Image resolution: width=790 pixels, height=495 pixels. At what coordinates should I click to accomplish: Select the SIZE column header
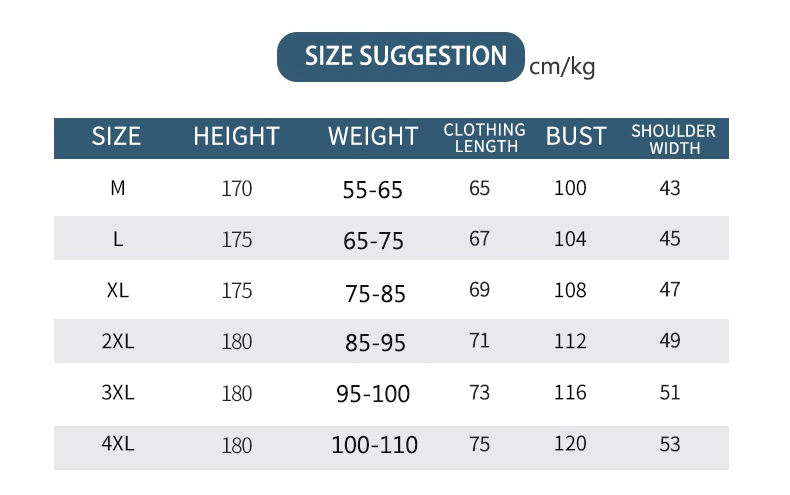pos(116,137)
